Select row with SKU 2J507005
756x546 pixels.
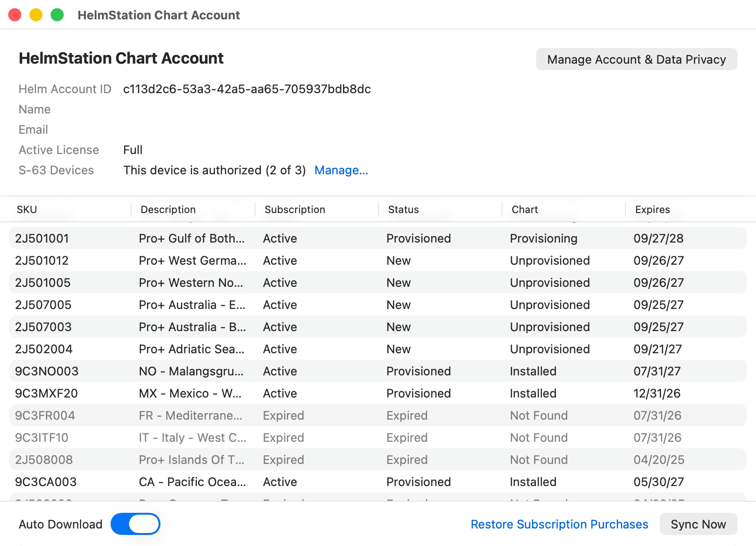[378, 305]
